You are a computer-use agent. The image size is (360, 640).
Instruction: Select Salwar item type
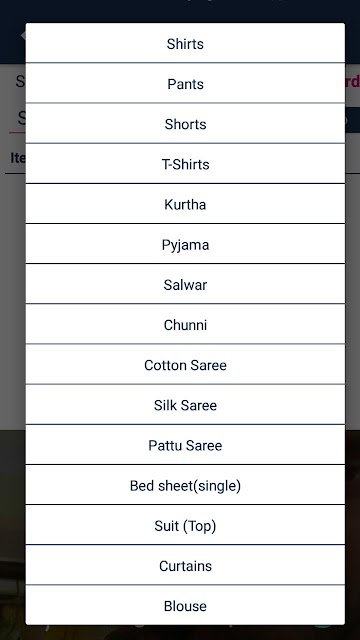click(x=185, y=284)
